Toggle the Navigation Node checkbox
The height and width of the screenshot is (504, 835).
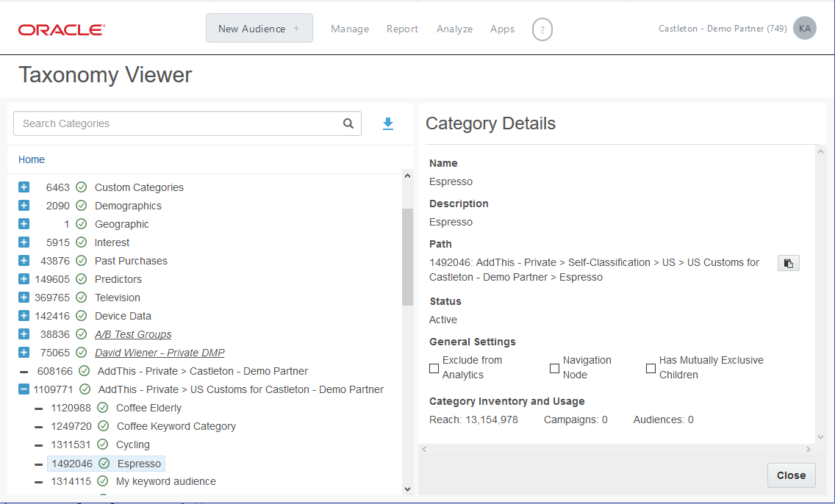click(554, 368)
